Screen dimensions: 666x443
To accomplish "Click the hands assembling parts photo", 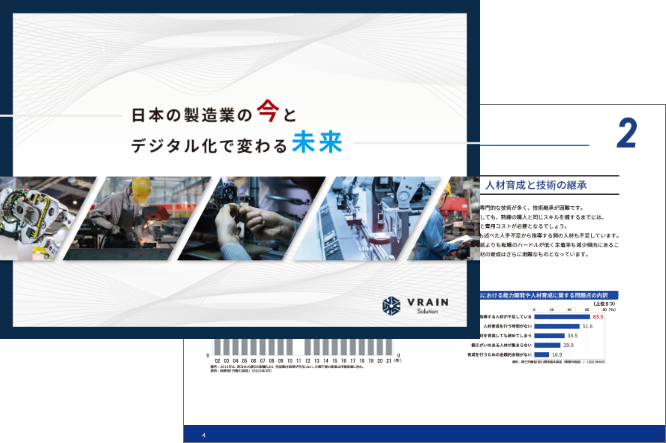I will (x=251, y=218).
